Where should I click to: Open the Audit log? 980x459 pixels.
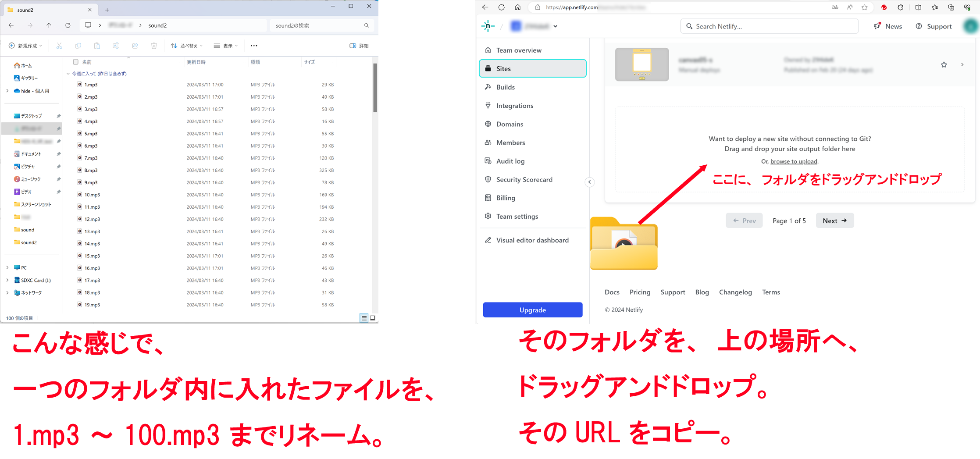coord(510,161)
